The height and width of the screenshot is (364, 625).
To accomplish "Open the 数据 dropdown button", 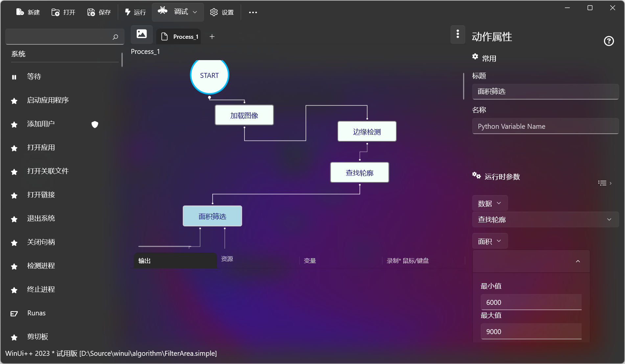I will pos(490,203).
